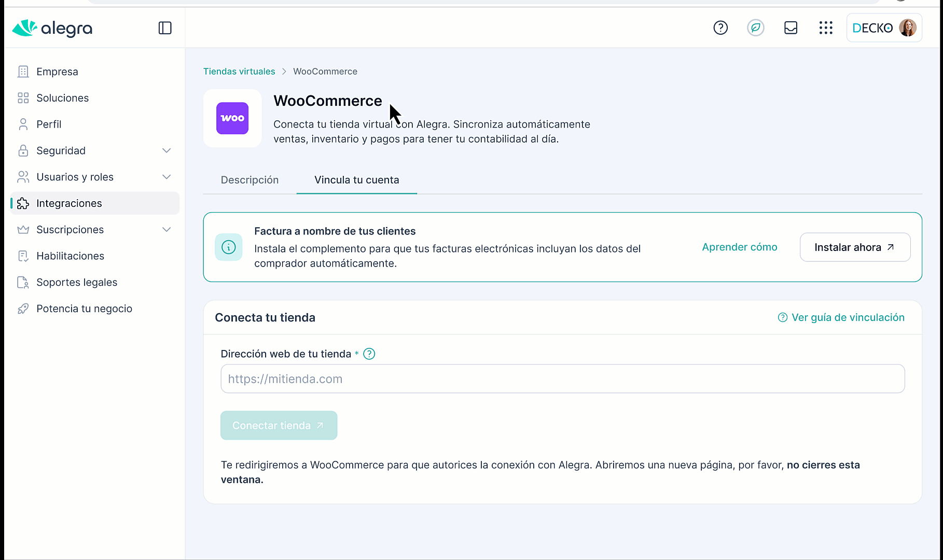Expand the Usuarios y roles chevron
This screenshot has height=560, width=943.
tap(167, 177)
